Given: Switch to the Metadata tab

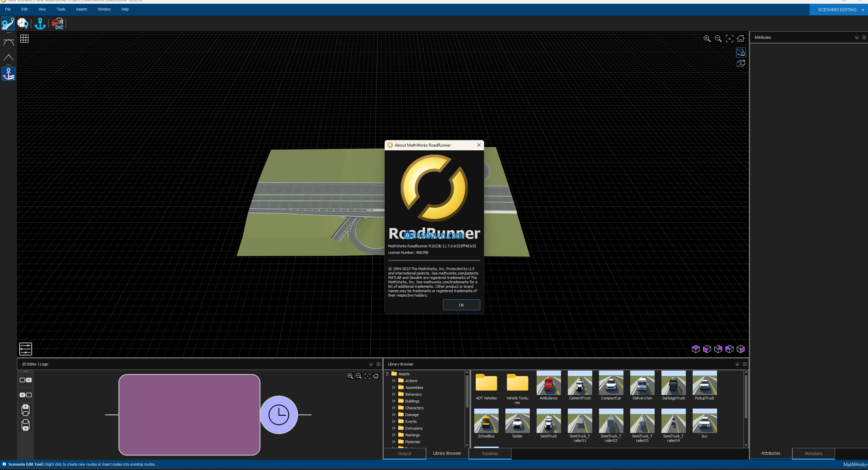Looking at the screenshot, I should (x=813, y=453).
